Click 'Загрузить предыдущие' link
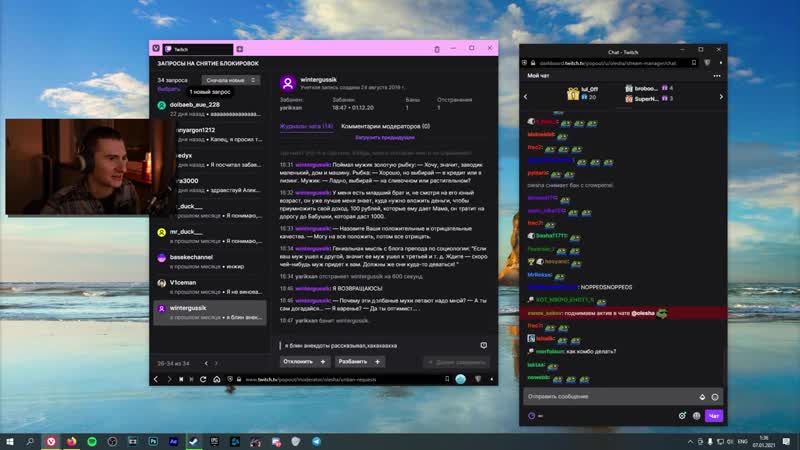 385,137
